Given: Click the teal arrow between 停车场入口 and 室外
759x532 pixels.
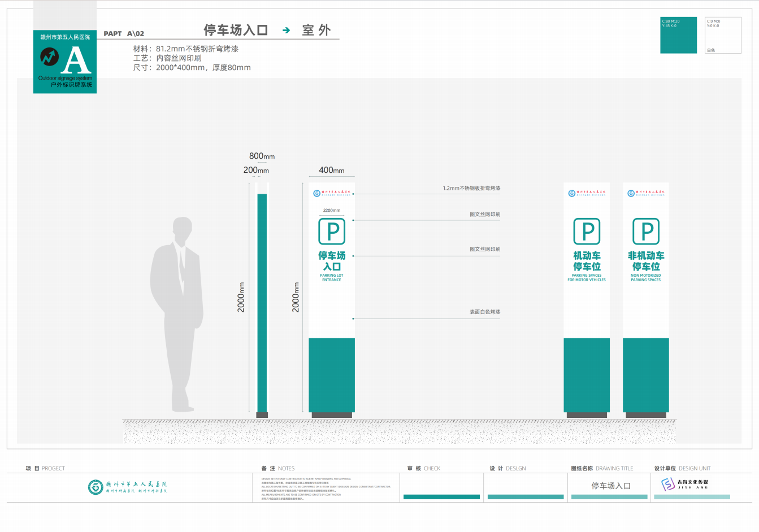Looking at the screenshot, I should click(287, 30).
